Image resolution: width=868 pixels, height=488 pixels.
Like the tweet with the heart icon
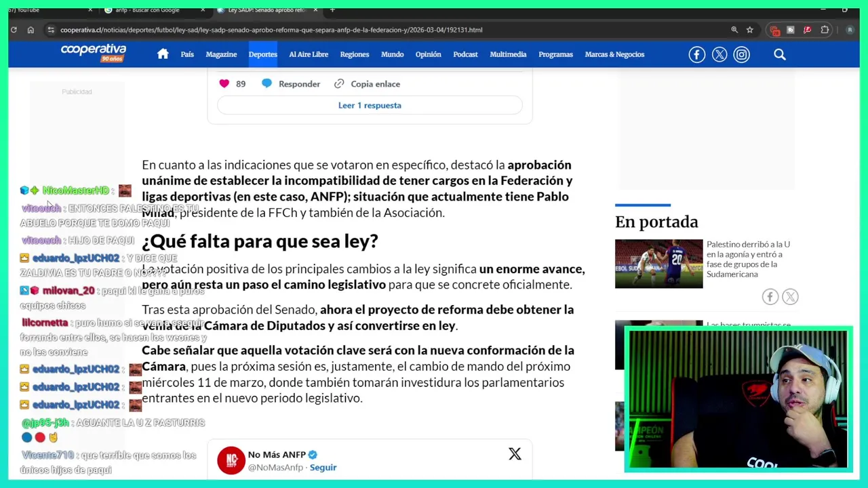click(x=224, y=83)
